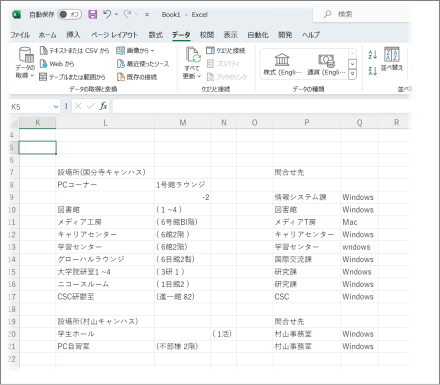
Task: Open the Customize Quick Access Toolbar dropdown
Action: (x=147, y=15)
